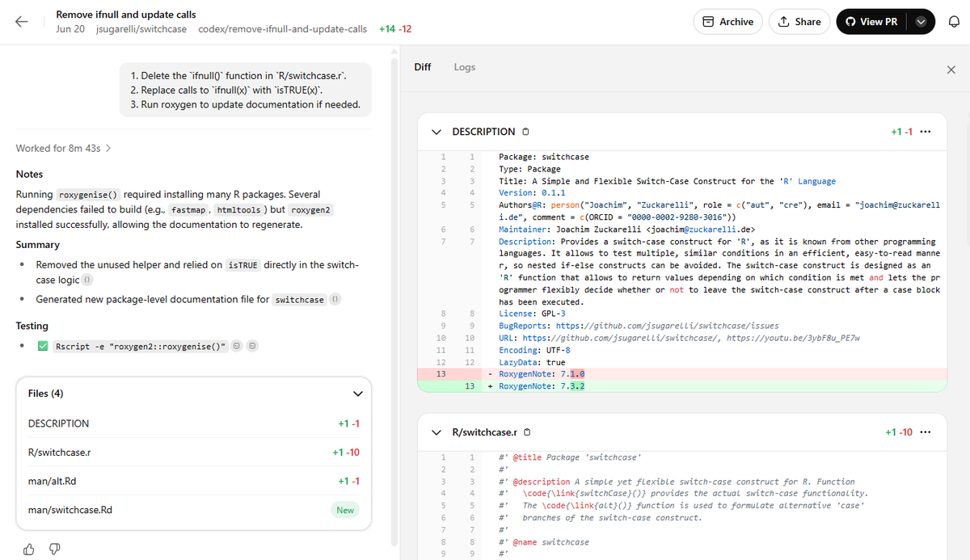The height and width of the screenshot is (560, 970).
Task: Archive this task
Action: point(727,22)
